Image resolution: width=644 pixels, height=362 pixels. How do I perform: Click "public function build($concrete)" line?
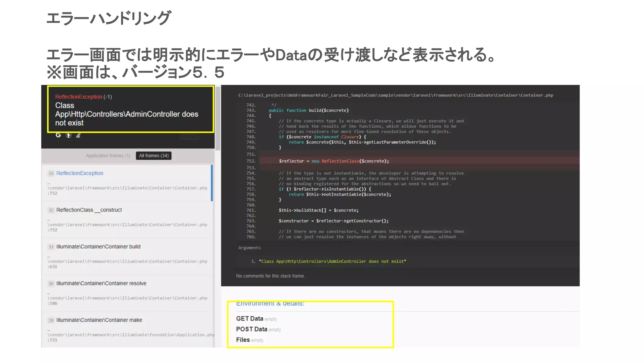click(x=308, y=110)
